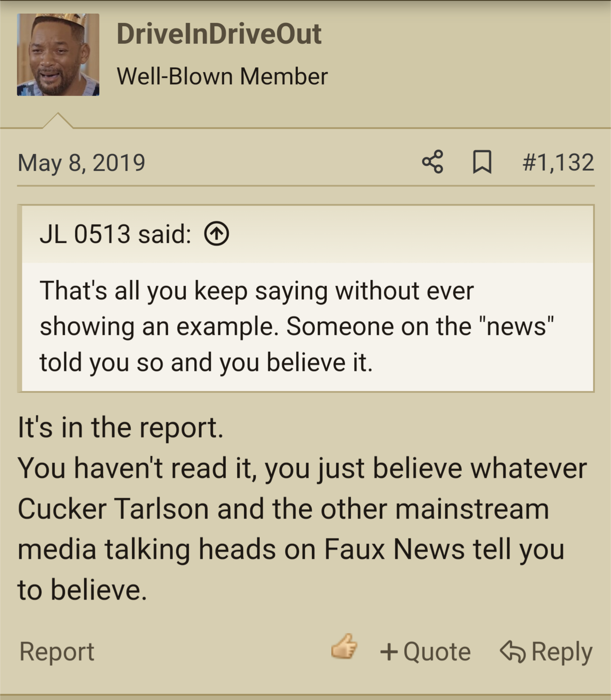The width and height of the screenshot is (611, 700).
Task: Add post to multi-quote with Quote
Action: click(x=426, y=652)
